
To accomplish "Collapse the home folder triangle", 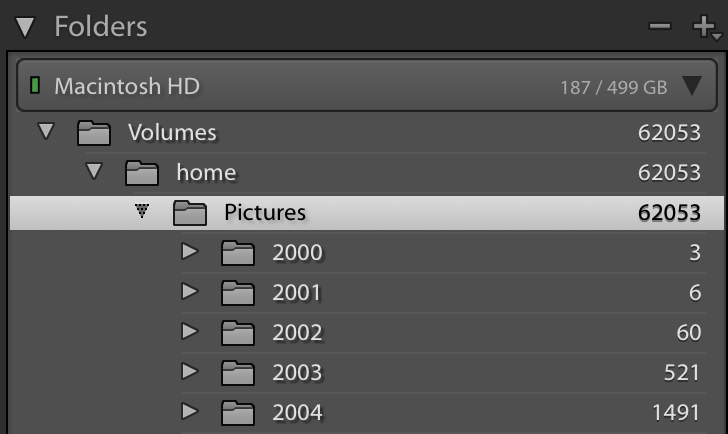I will (94, 171).
